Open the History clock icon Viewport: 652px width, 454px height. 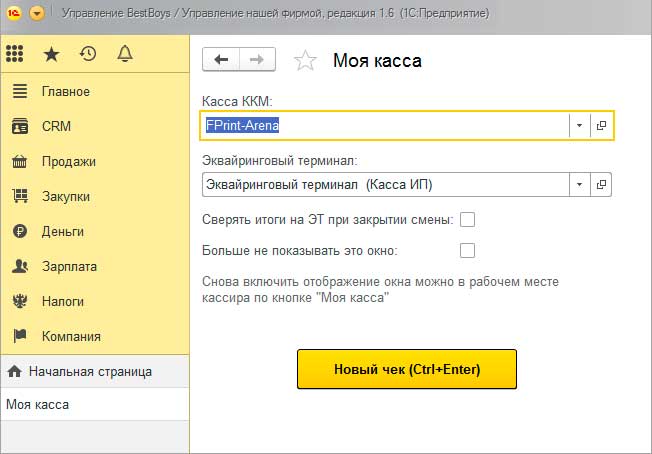point(88,54)
